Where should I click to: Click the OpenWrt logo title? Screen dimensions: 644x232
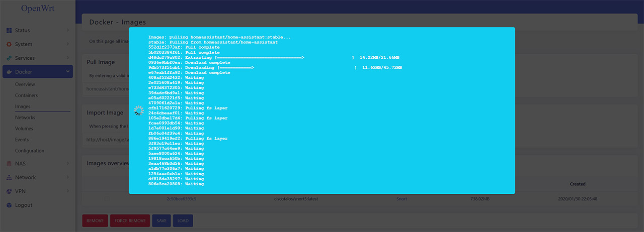(x=37, y=9)
